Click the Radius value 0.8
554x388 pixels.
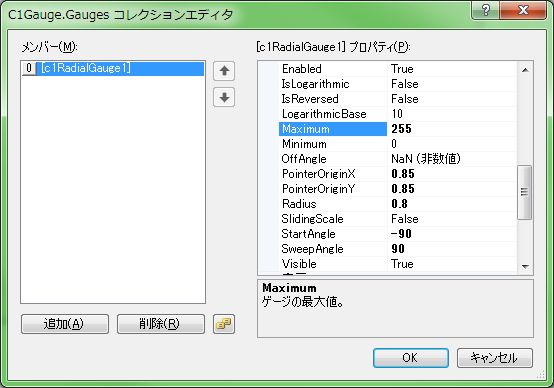point(399,204)
